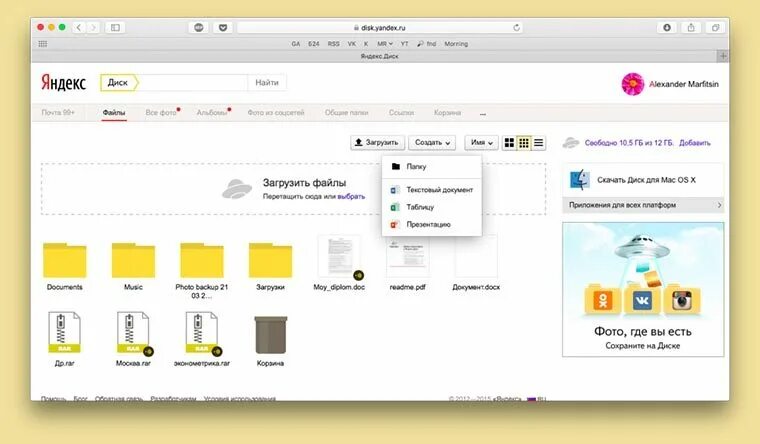Click the Safari share icon
Viewport: 760px width, 444px height.
691,28
